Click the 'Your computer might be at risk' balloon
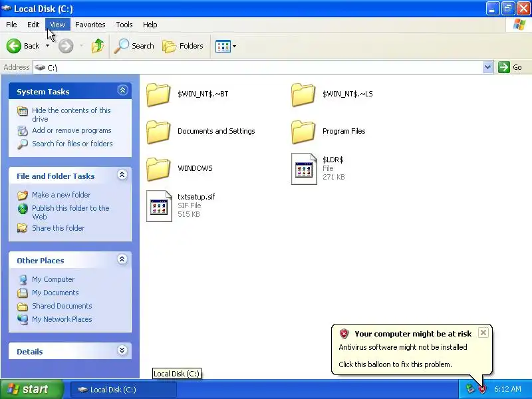 coord(412,350)
